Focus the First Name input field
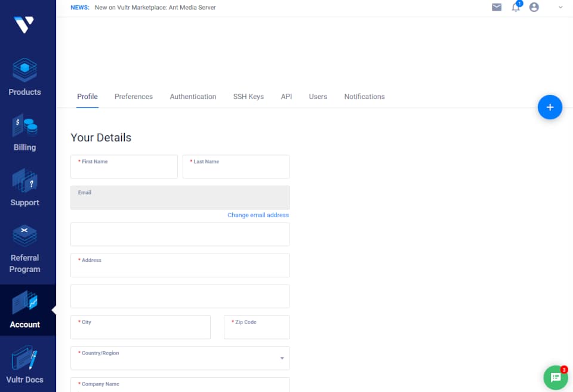The height and width of the screenshot is (392, 573). [x=124, y=166]
